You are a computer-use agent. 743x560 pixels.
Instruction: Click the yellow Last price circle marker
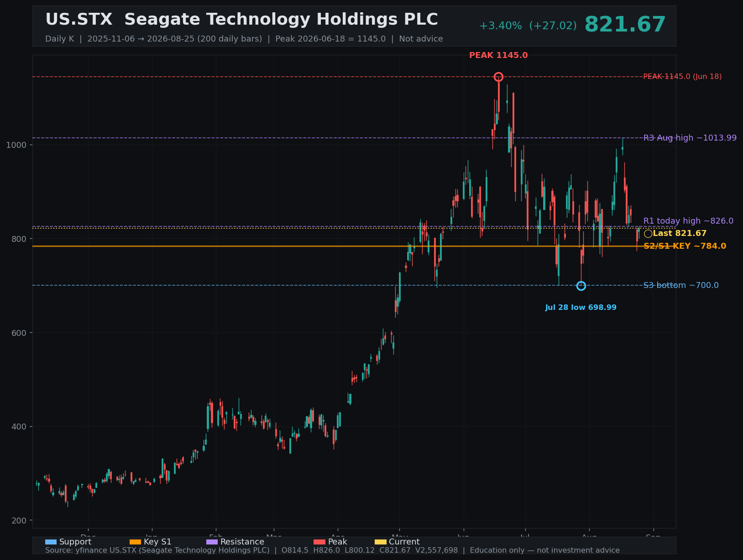pos(648,234)
